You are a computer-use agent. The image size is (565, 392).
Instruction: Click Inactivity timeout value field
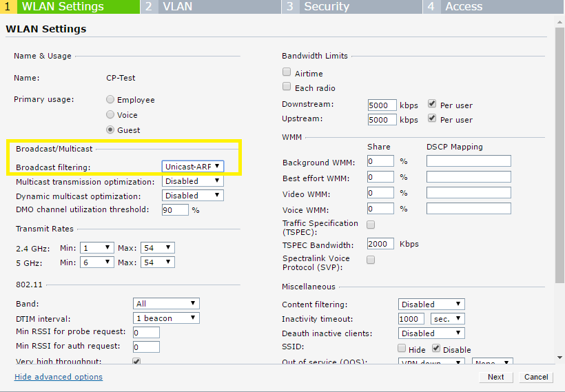(x=411, y=319)
